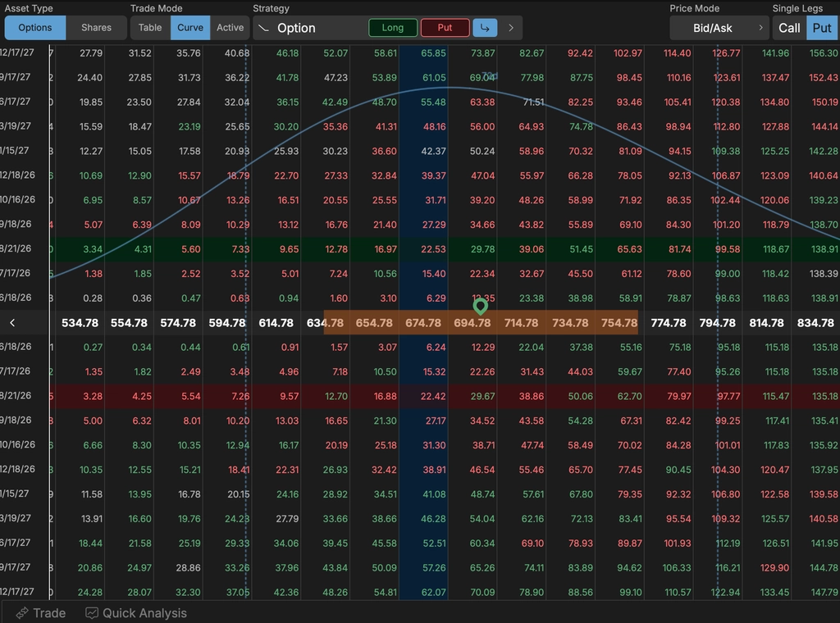The width and height of the screenshot is (840, 623).
Task: Click put price 62.07 in the bottom row
Action: coord(433,593)
